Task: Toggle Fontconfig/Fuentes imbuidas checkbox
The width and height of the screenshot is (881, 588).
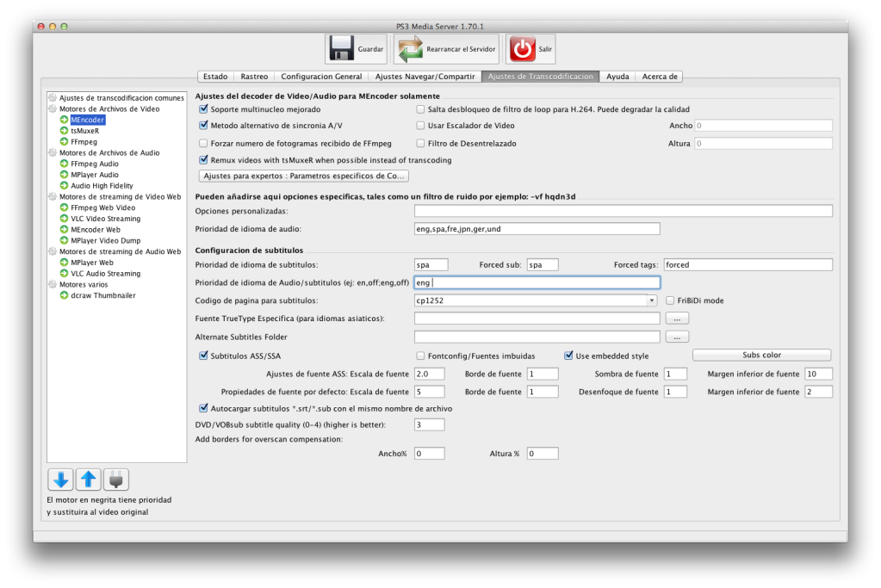Action: pyautogui.click(x=420, y=356)
